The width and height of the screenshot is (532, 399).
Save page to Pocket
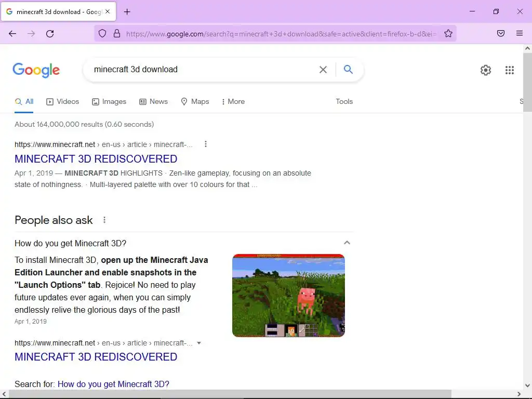click(501, 33)
